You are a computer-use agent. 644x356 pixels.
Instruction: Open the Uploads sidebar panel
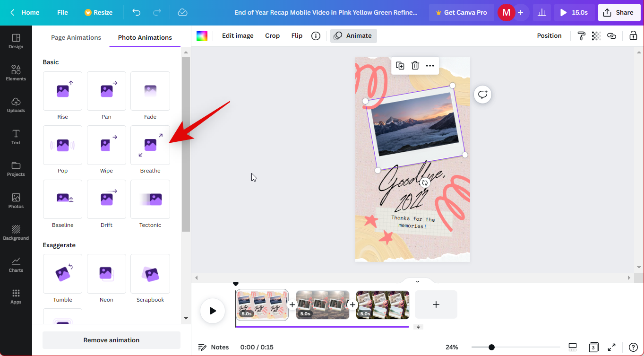[x=16, y=105]
